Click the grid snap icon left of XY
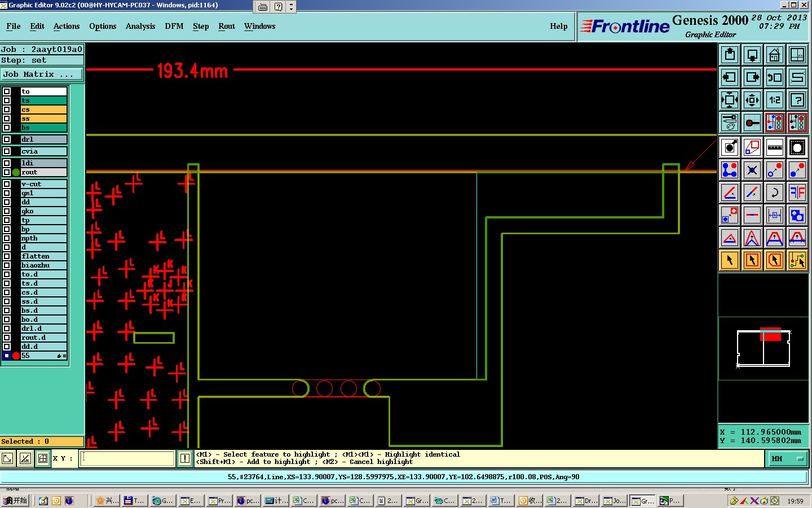812x508 pixels. click(43, 458)
